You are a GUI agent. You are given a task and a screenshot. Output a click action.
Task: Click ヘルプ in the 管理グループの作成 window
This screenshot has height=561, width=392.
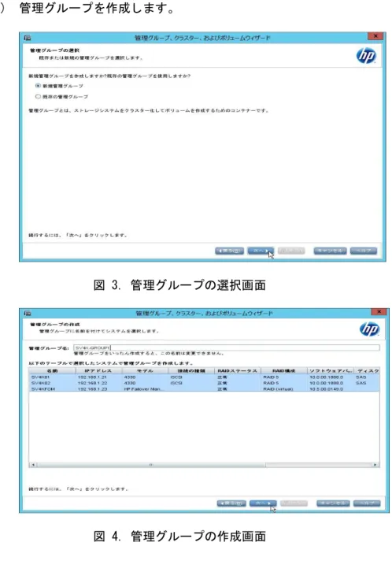(x=367, y=503)
